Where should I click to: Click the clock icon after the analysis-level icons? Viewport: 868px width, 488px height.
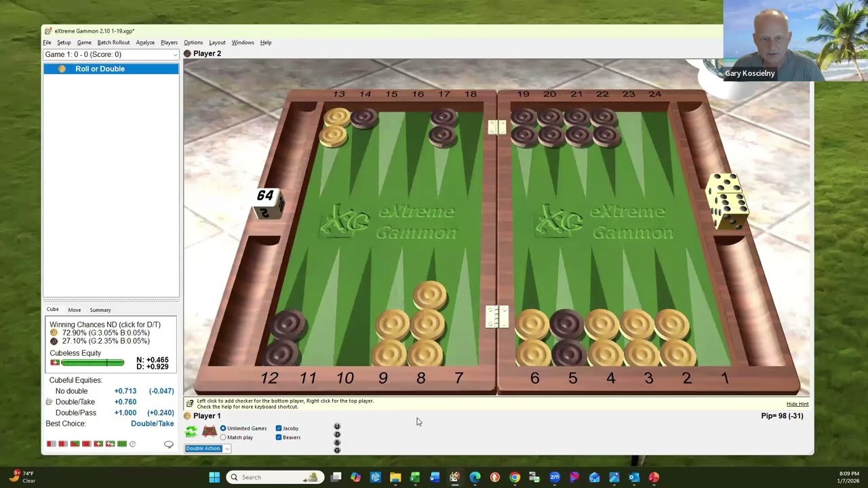point(132,444)
